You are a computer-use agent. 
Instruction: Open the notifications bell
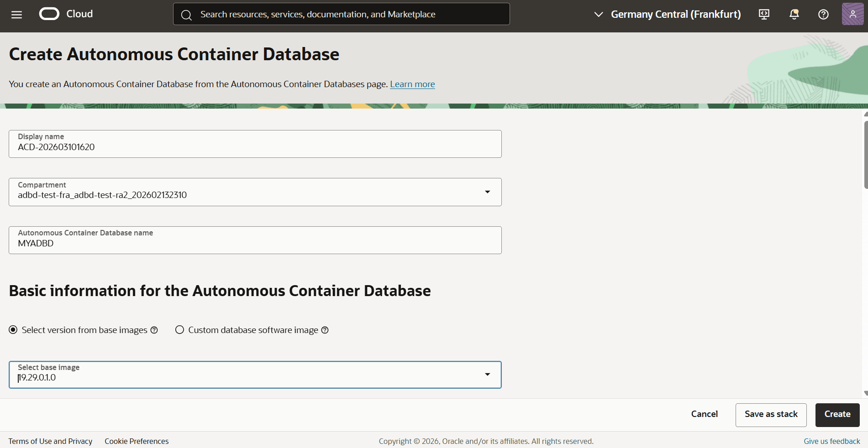coord(794,14)
